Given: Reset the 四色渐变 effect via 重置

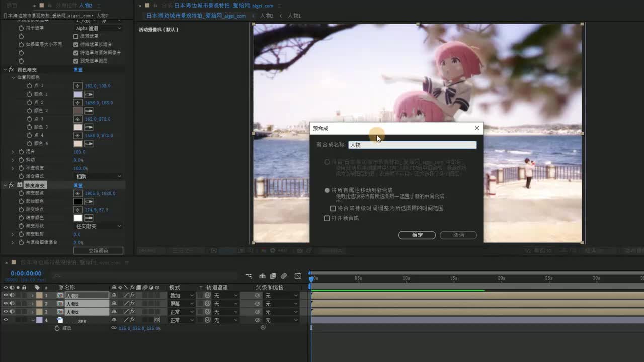Looking at the screenshot, I should point(78,70).
